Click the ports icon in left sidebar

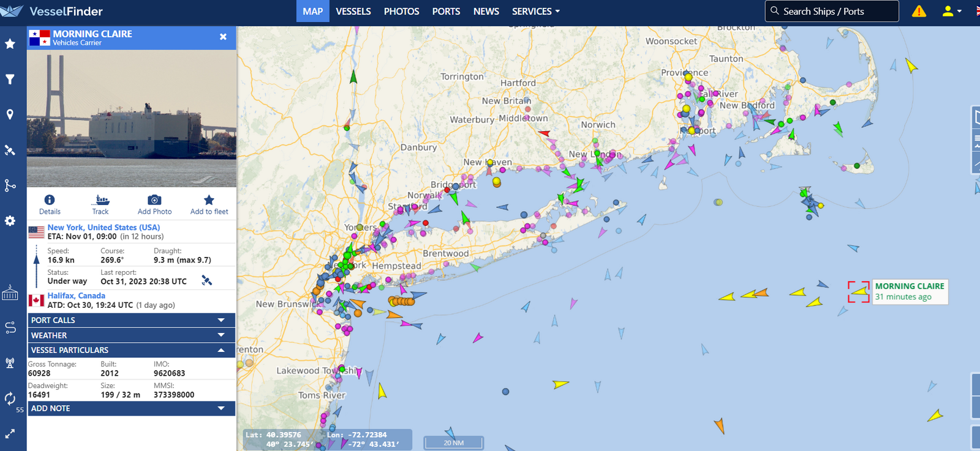[10, 293]
